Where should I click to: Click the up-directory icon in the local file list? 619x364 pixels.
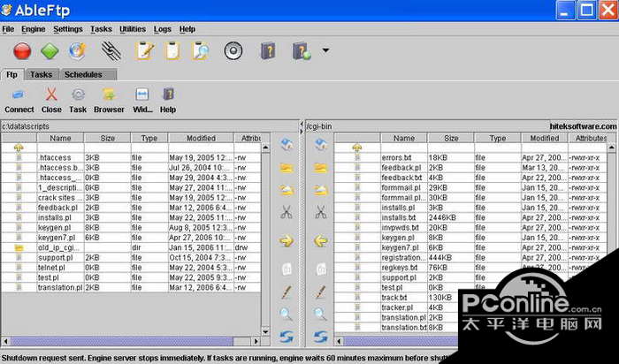click(19, 148)
